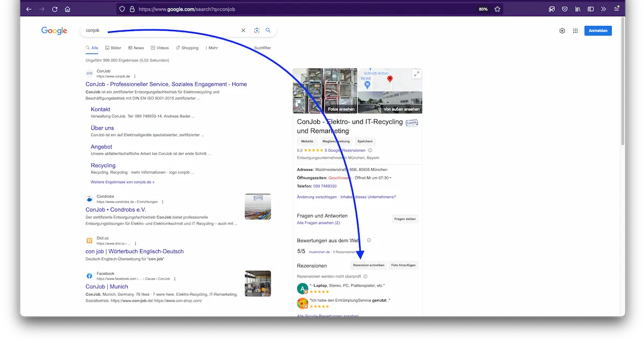Viewport: 644px width, 343px height.
Task: Select the Alle tab
Action: (92, 48)
